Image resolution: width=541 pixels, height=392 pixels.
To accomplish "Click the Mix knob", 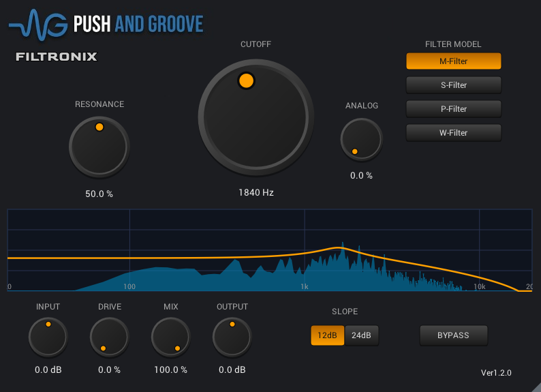I will click(x=171, y=337).
